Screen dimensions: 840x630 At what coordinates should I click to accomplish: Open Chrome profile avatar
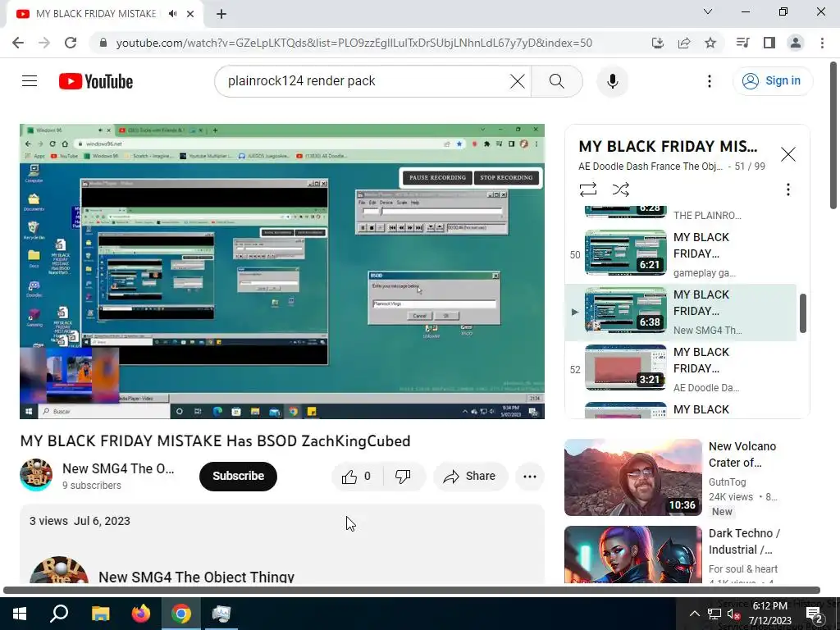(x=796, y=43)
